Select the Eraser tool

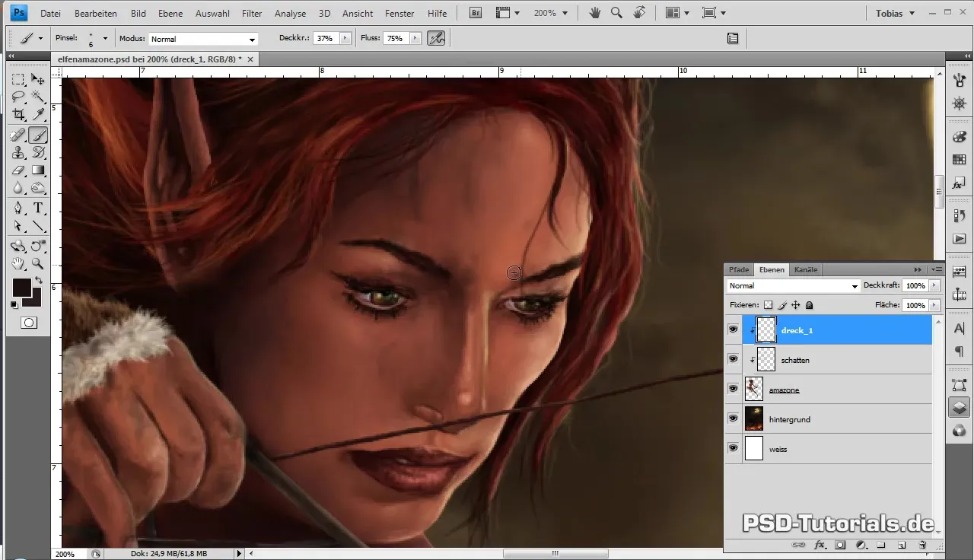[18, 171]
